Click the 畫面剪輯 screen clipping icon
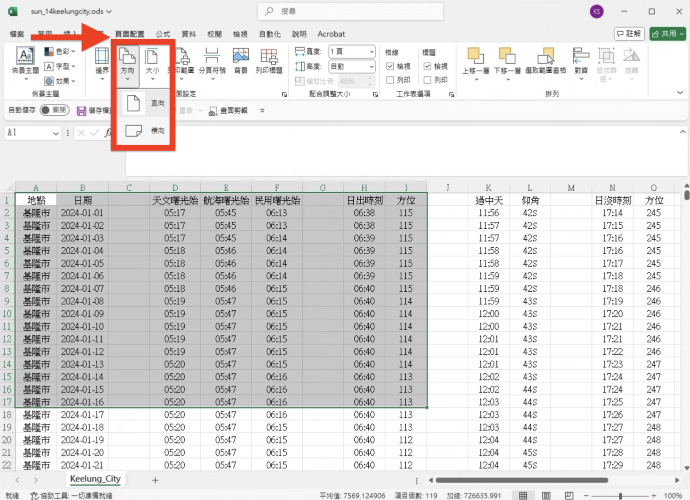Screen dimensions: 690x500 click(x=213, y=111)
